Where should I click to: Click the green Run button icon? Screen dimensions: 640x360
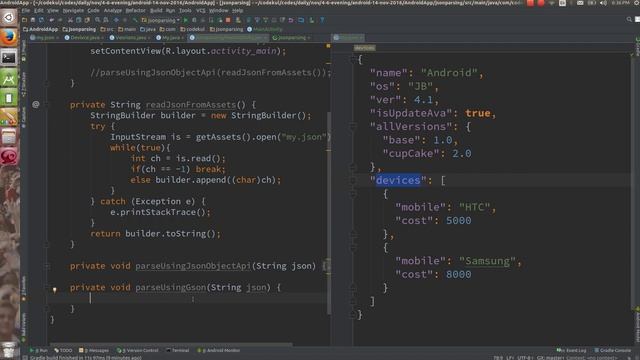tap(186, 20)
